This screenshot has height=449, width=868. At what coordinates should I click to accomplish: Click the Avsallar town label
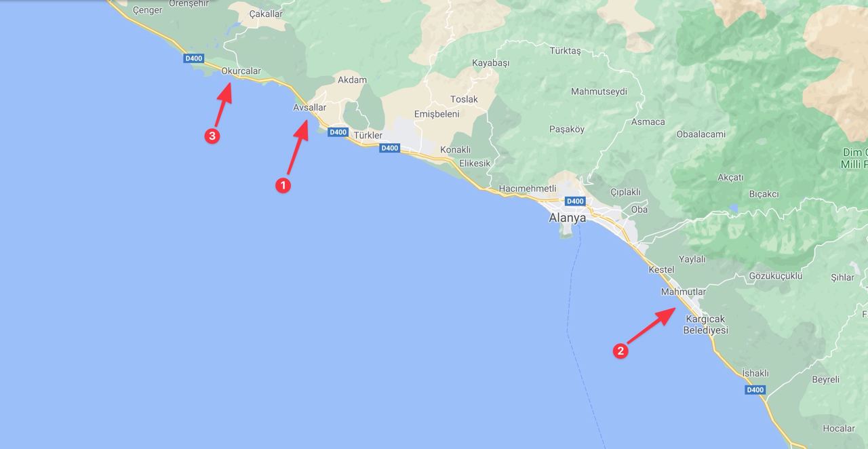pyautogui.click(x=309, y=107)
